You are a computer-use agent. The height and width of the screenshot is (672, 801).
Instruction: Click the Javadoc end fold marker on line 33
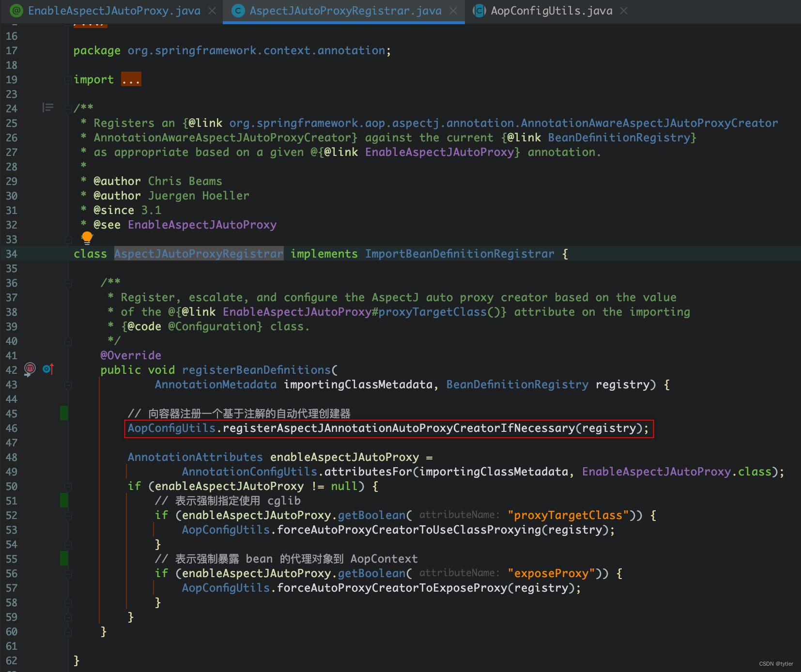coord(68,240)
